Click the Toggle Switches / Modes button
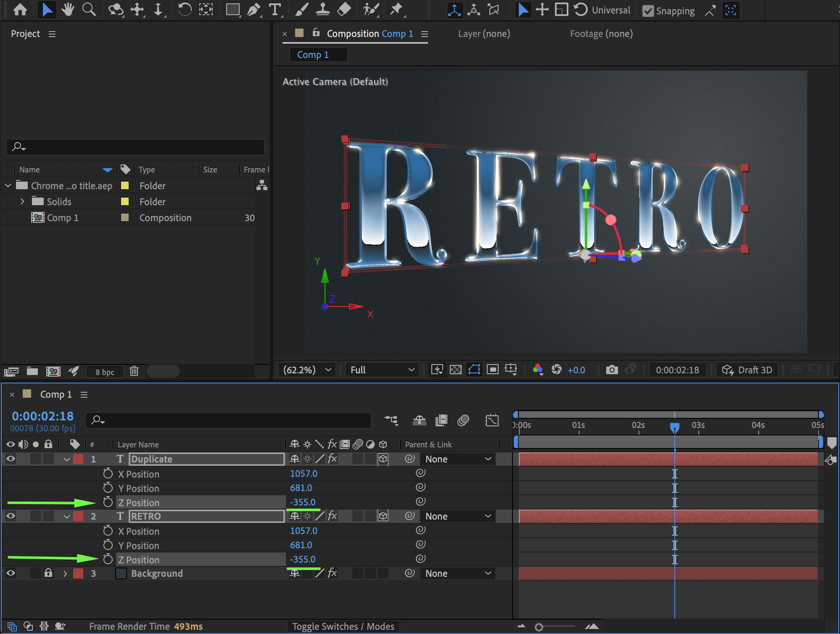 point(343,626)
